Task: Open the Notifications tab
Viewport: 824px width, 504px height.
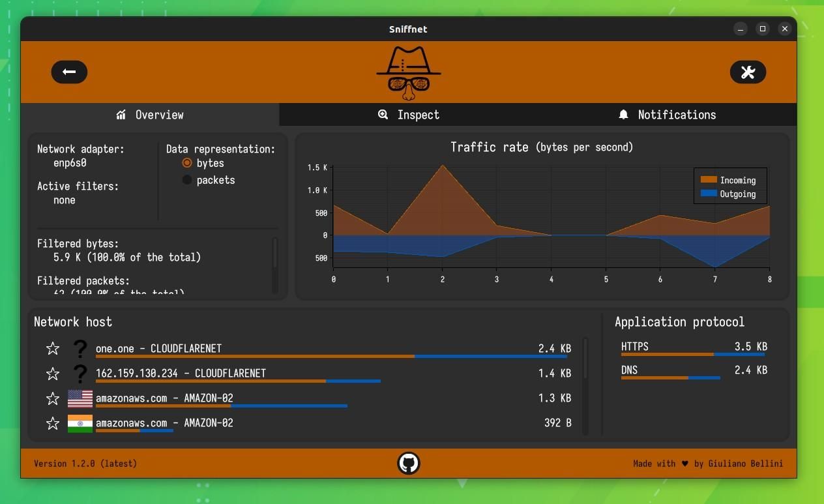Action: 668,115
